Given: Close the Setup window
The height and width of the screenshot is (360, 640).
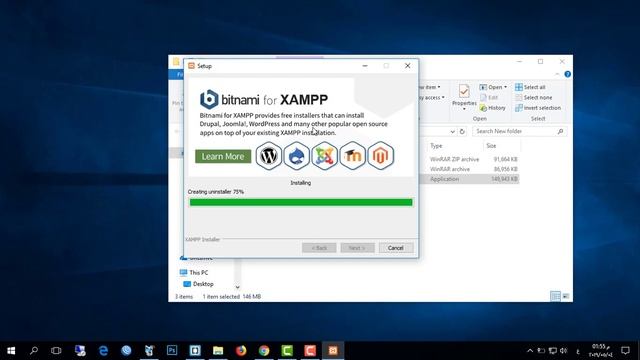Looking at the screenshot, I should (407, 66).
